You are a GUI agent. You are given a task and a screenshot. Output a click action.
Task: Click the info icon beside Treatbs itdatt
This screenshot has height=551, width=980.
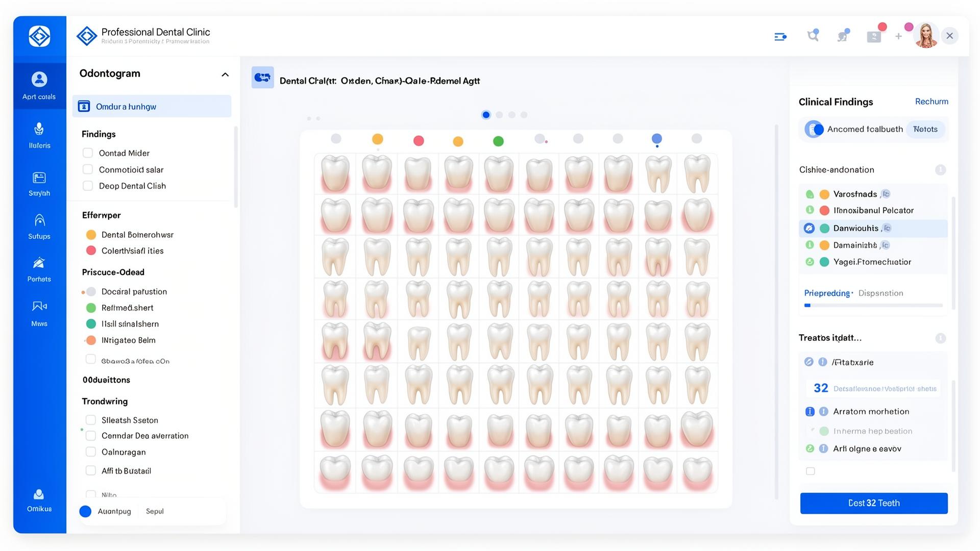940,338
